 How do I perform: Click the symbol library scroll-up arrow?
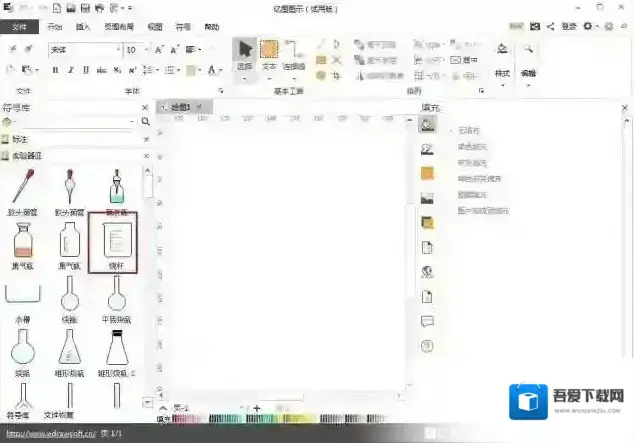point(148,171)
